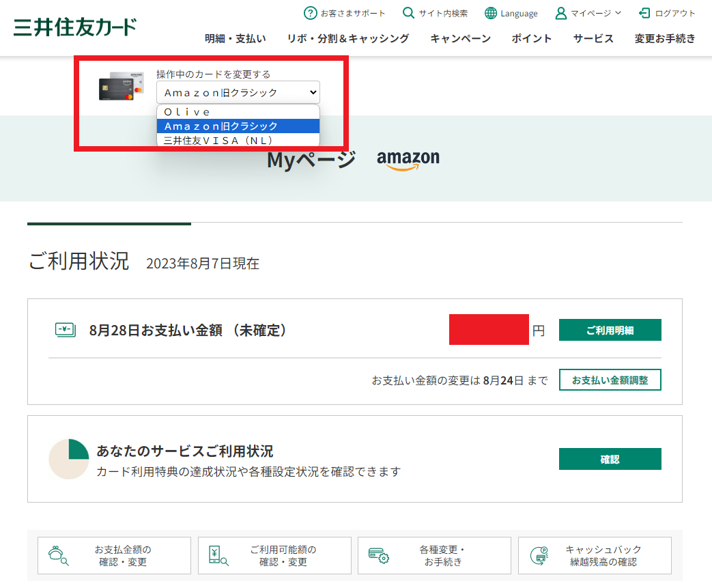Viewport: 712px width, 588px height.
Task: Open the 明細・支払い menu
Action: point(234,39)
